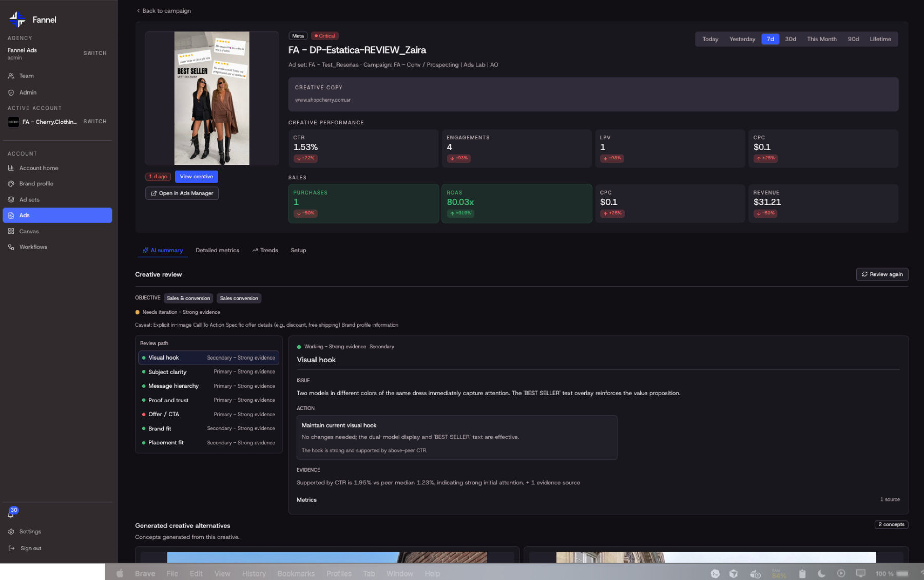Viewport: 924px width, 580px height.
Task: Select the 7d date range
Action: tap(770, 39)
